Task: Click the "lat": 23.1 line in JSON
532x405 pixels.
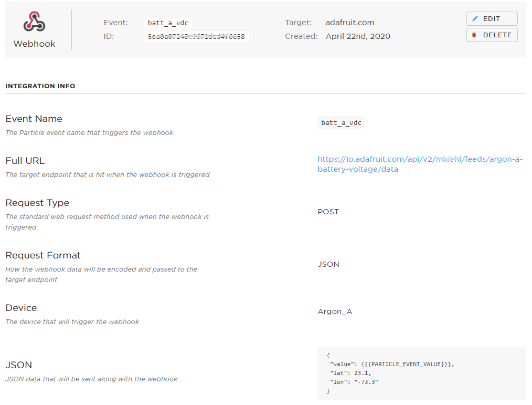Action: [x=350, y=373]
